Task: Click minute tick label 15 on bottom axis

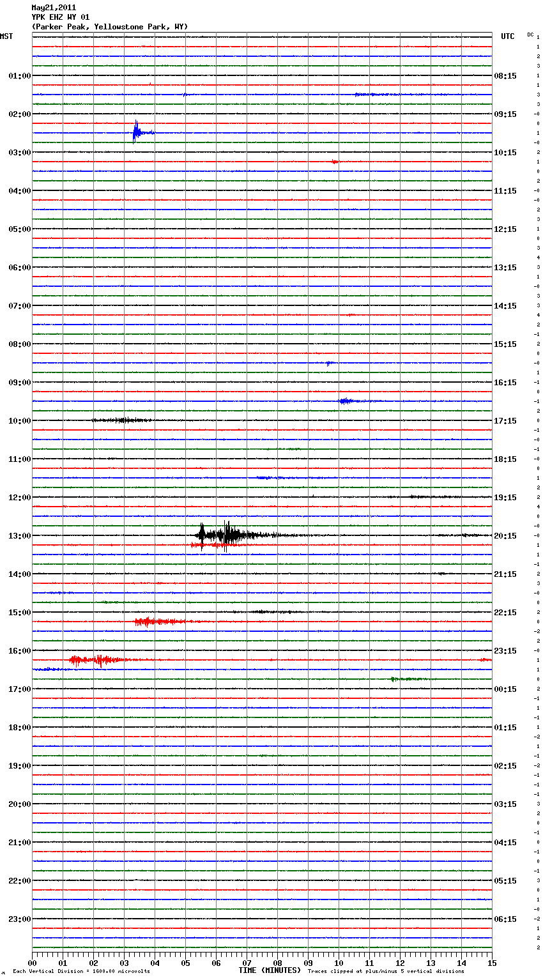Action: click(492, 963)
